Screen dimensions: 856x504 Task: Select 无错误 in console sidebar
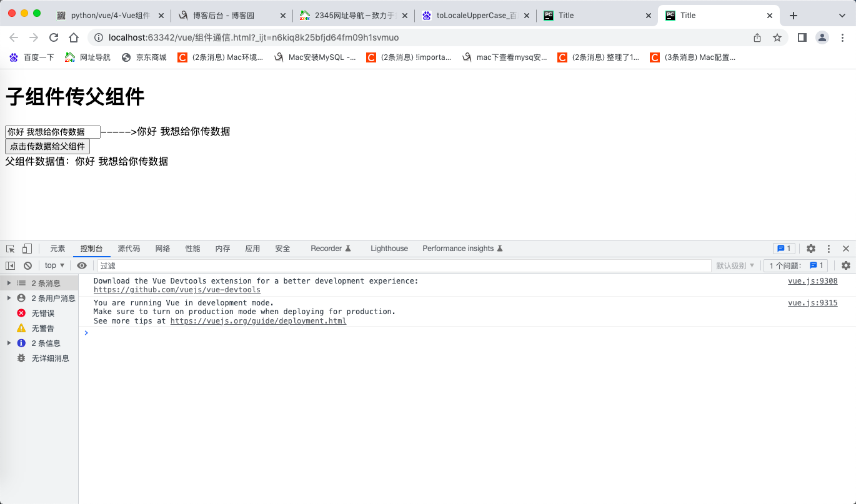point(39,313)
